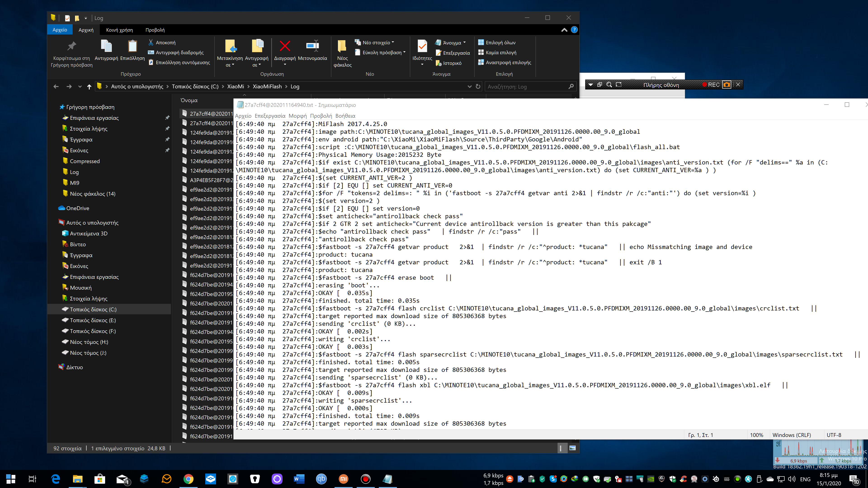Open Chrome from the taskbar

click(x=188, y=479)
